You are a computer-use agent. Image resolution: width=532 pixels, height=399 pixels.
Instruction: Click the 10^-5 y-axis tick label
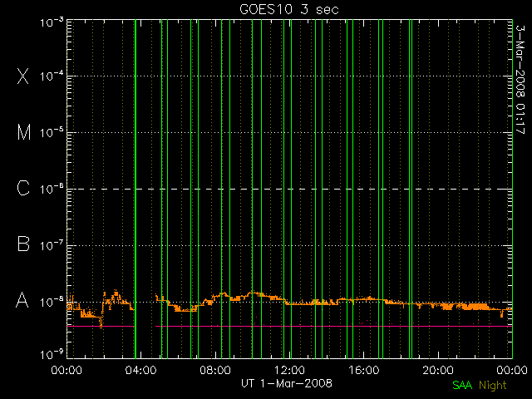click(x=52, y=132)
